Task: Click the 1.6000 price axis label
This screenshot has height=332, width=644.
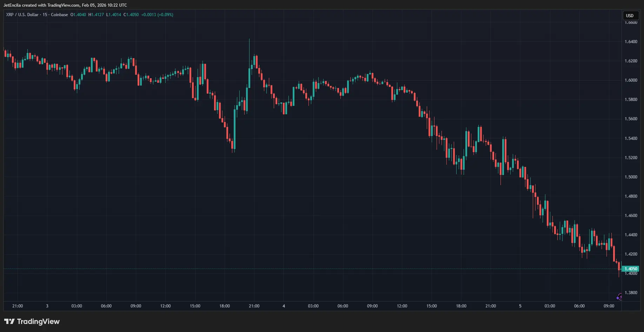Action: pyautogui.click(x=631, y=80)
